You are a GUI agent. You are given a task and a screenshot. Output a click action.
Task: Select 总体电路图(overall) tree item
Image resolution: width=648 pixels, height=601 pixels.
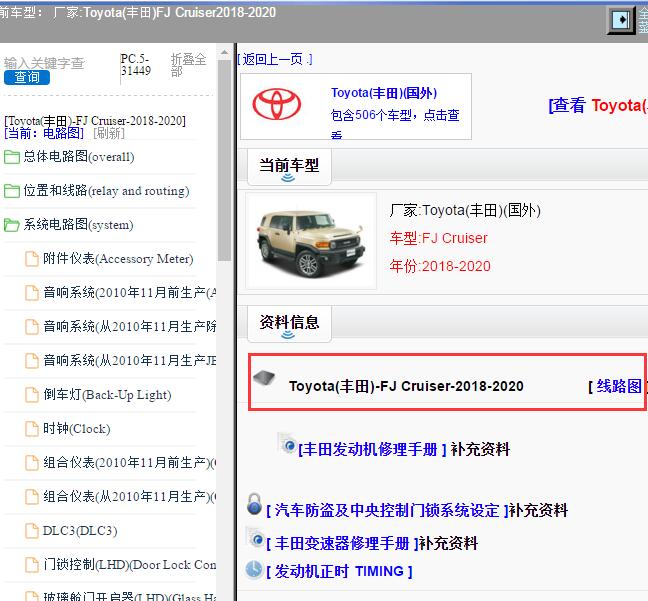[79, 157]
